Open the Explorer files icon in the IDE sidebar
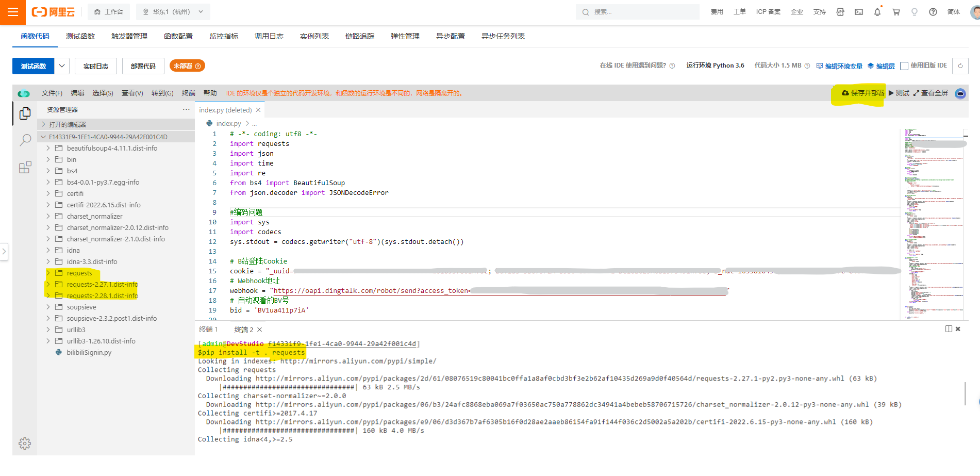The height and width of the screenshot is (476, 980). pyautogui.click(x=25, y=113)
